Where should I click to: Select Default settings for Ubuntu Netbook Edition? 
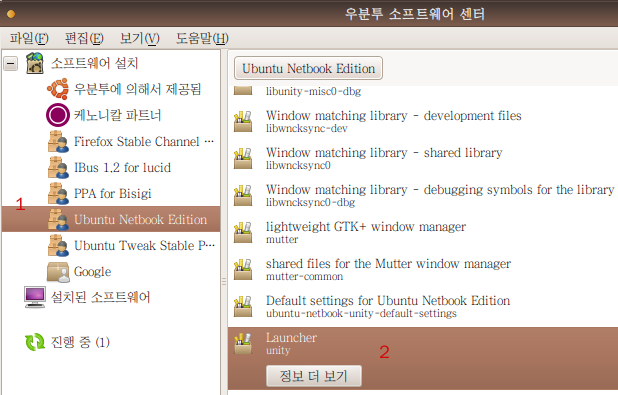[388, 301]
